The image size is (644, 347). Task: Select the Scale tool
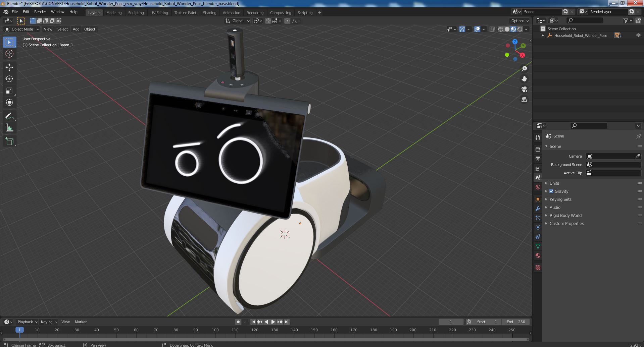(9, 91)
